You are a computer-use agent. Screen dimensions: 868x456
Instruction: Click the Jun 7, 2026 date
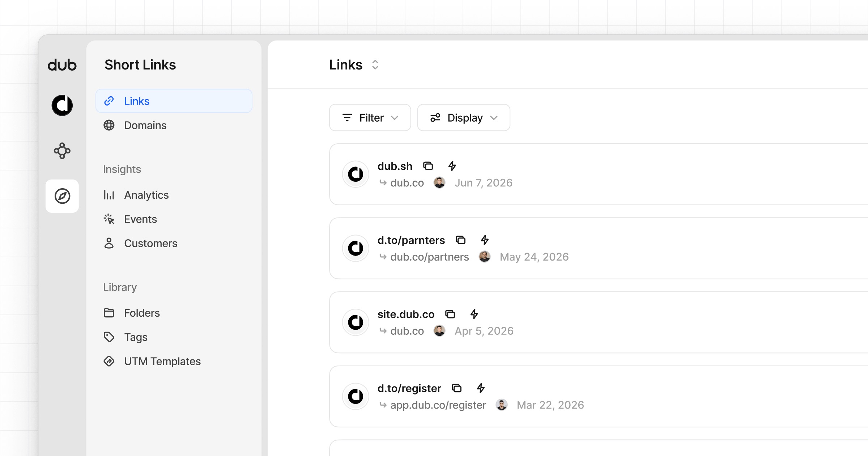(x=484, y=183)
